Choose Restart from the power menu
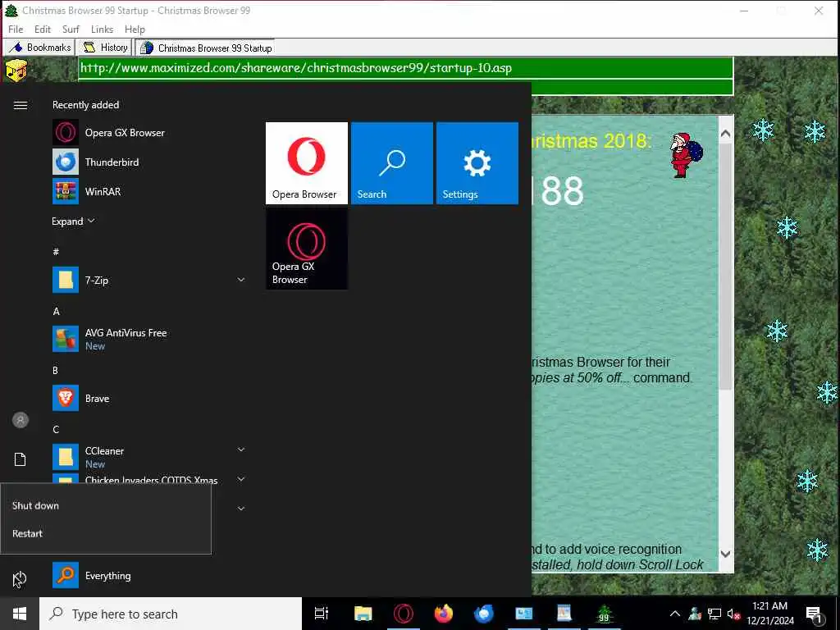Image resolution: width=840 pixels, height=630 pixels. (27, 533)
